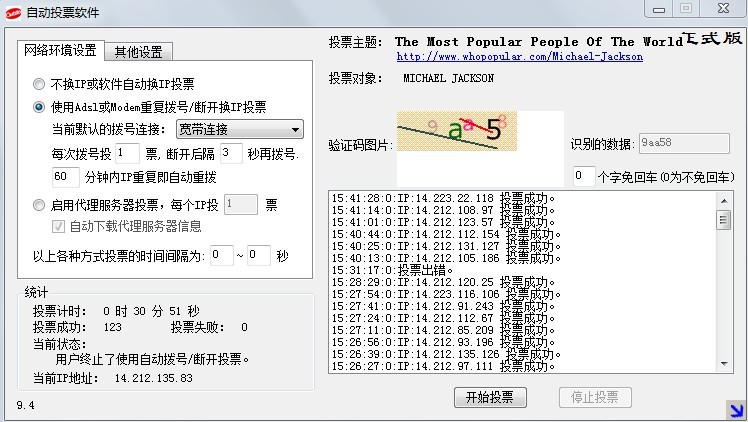Toggle 自动下载代理服务器信息 checkbox
Screen dimensions: 748x422
(60, 226)
